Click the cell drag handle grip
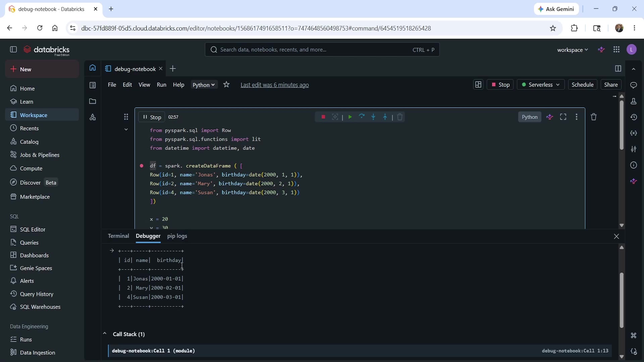This screenshot has width=644, height=362. pos(126,117)
